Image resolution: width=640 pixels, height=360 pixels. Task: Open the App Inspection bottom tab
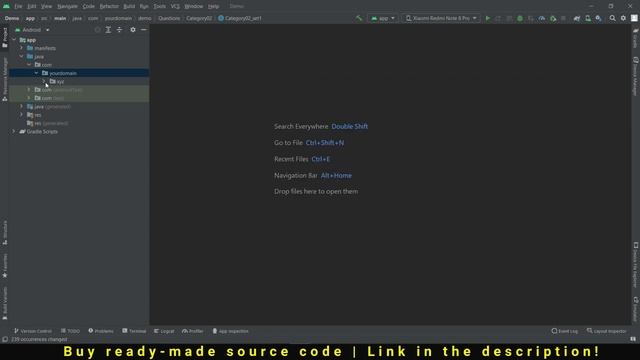(231, 331)
